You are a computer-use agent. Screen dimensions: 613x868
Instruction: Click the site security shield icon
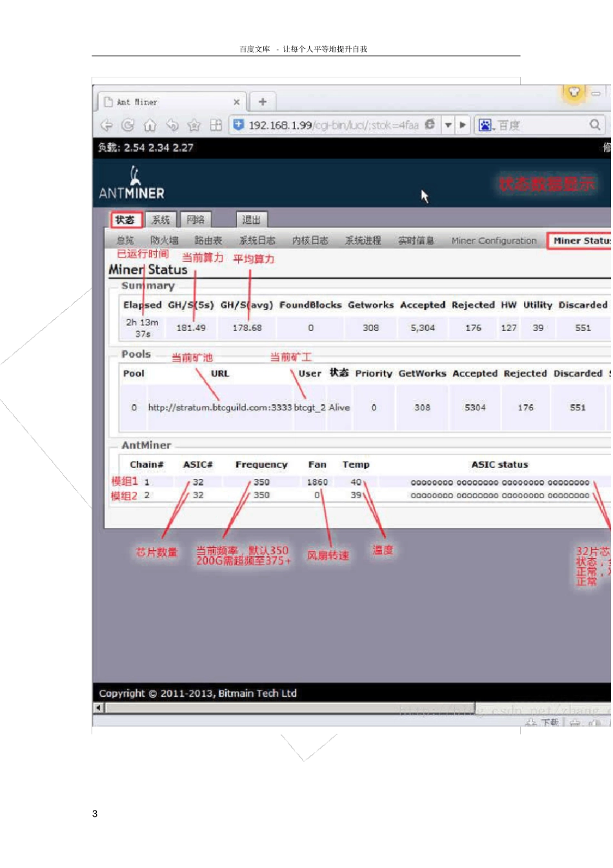click(x=239, y=125)
